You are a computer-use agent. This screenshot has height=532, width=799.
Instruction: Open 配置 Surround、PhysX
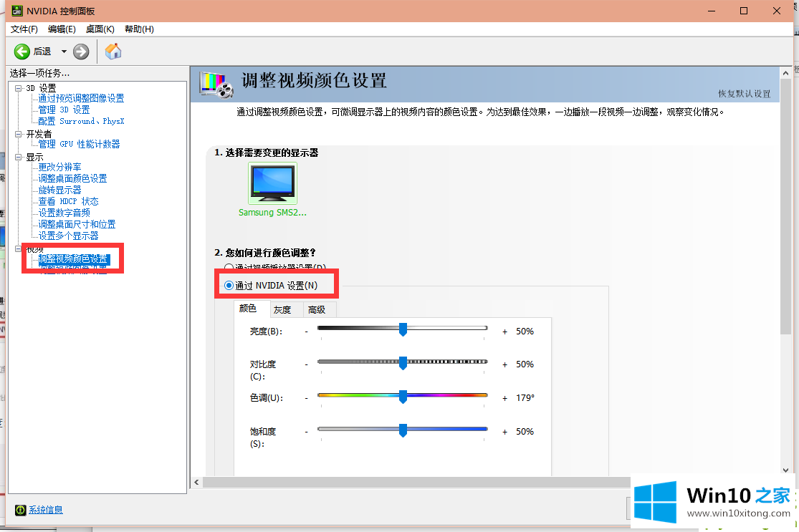click(81, 121)
